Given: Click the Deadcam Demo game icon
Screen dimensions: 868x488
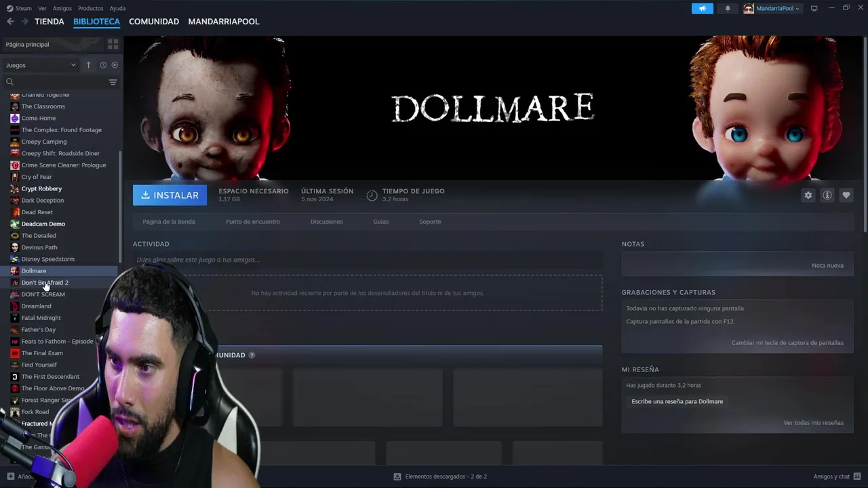Looking at the screenshot, I should (x=15, y=224).
